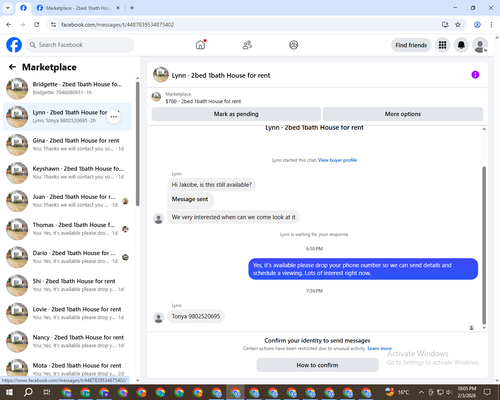Open Bridgette's conversation
The height and width of the screenshot is (400, 500).
pos(67,89)
